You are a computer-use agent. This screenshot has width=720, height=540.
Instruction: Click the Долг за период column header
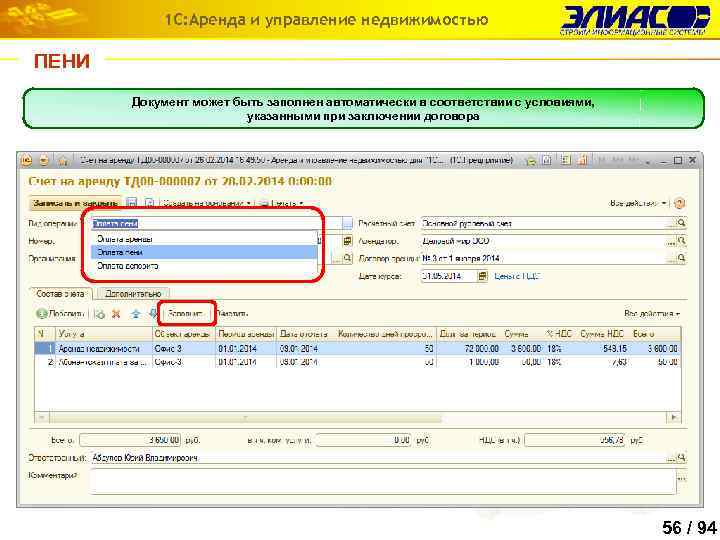(468, 334)
